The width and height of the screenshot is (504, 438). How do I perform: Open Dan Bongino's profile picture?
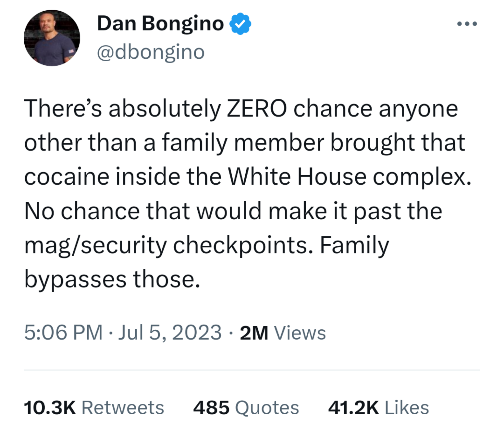click(x=52, y=38)
